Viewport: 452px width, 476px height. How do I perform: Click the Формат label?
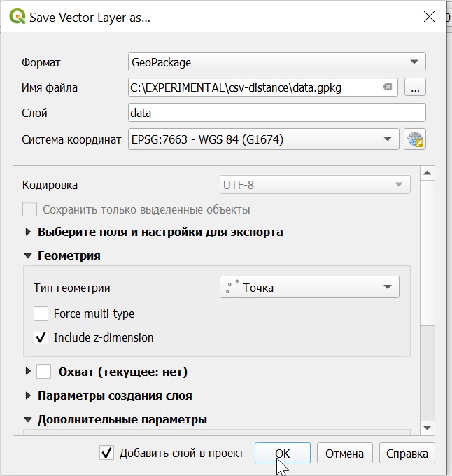(x=41, y=62)
